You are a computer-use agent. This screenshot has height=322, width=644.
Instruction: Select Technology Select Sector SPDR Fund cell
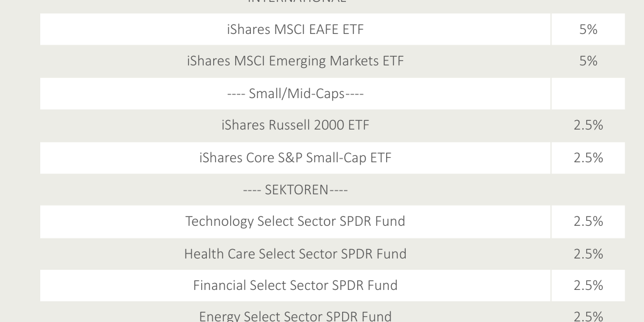click(x=295, y=221)
